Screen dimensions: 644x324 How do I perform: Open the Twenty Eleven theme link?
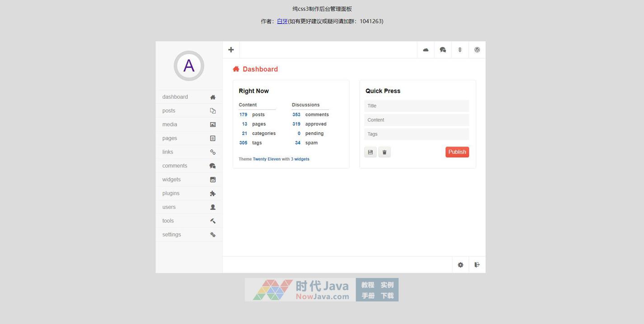tap(267, 159)
